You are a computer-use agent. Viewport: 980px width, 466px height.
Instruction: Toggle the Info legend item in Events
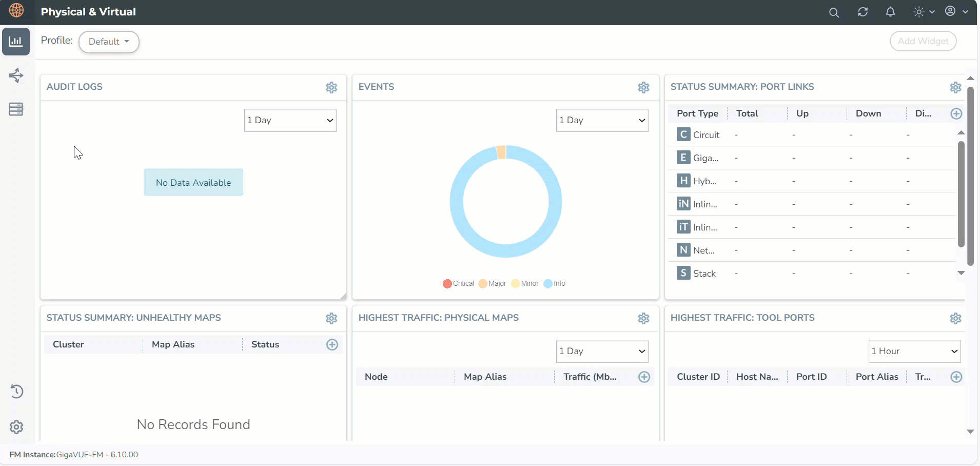pos(555,284)
